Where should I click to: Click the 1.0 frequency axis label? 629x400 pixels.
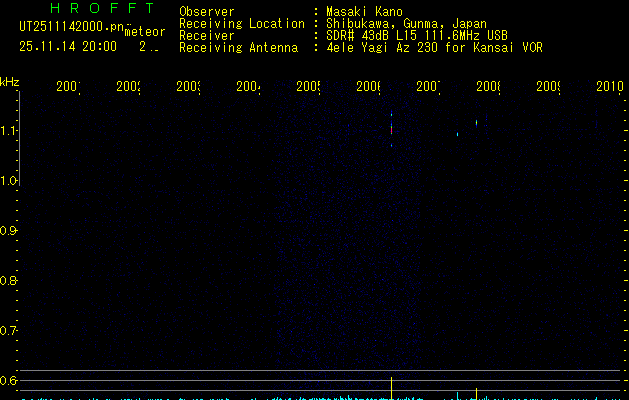(x=8, y=181)
